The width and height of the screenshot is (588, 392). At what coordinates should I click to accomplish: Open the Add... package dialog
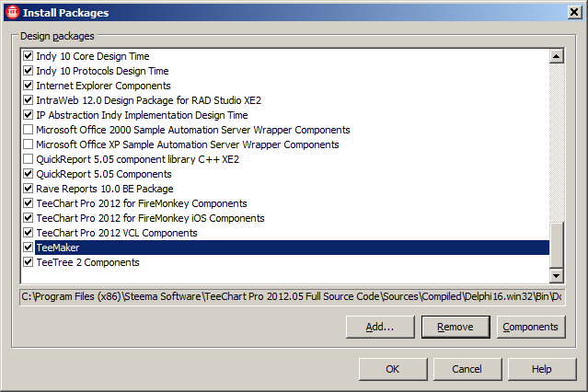coord(380,327)
